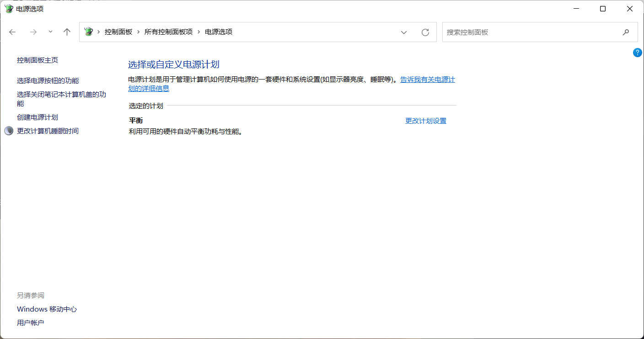Screen dimensions: 644x339
Task: Select 所有控制面板项 in the breadcrumb
Action: (x=168, y=32)
